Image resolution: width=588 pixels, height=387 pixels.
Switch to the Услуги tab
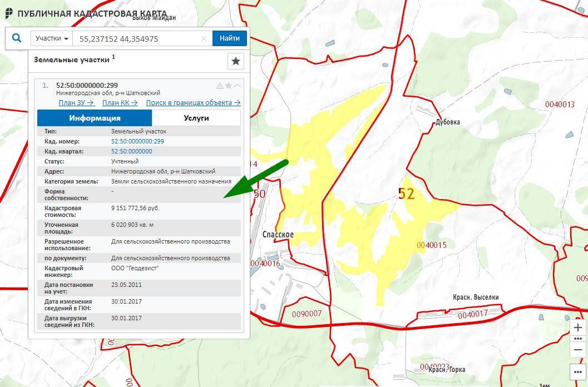[196, 118]
